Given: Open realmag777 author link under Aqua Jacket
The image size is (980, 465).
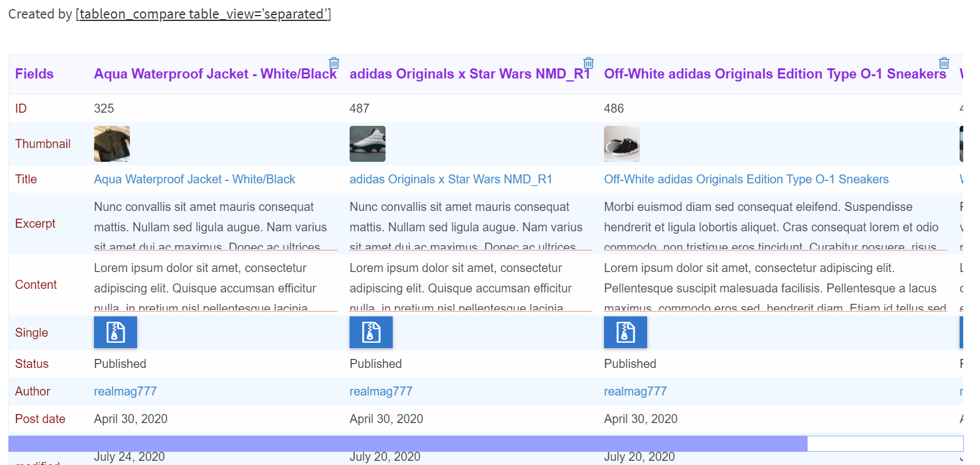Looking at the screenshot, I should click(125, 391).
